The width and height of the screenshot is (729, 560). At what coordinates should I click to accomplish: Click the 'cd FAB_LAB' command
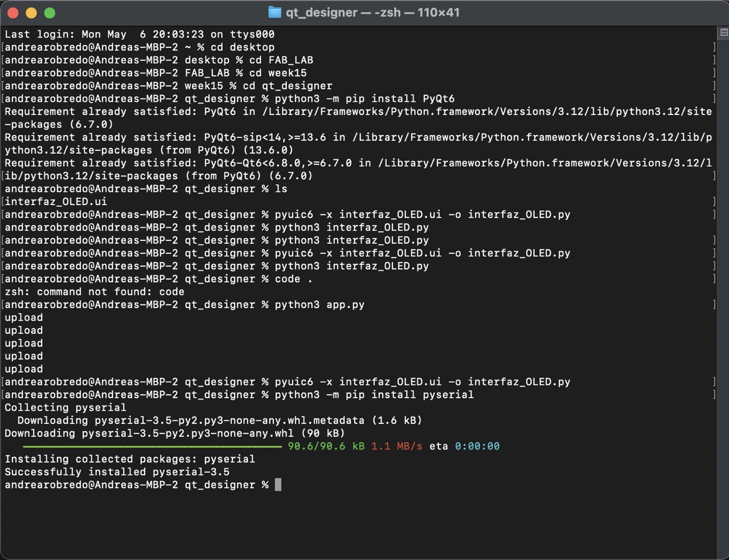pyautogui.click(x=281, y=60)
